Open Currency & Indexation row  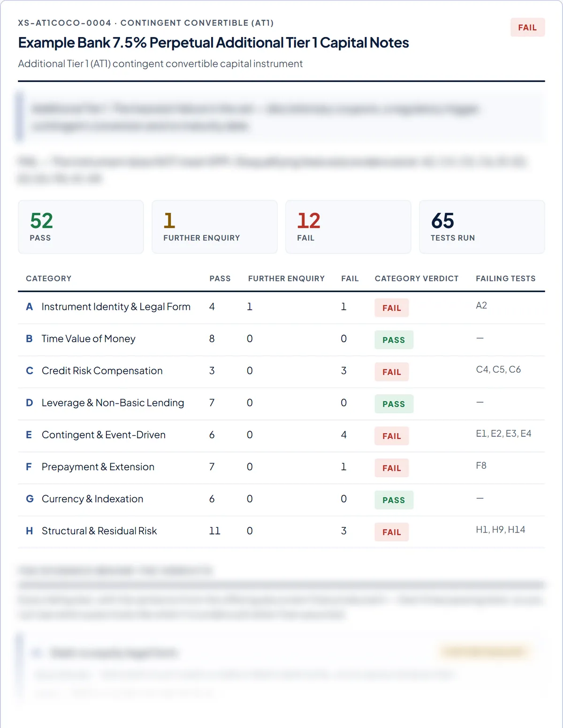[281, 500]
